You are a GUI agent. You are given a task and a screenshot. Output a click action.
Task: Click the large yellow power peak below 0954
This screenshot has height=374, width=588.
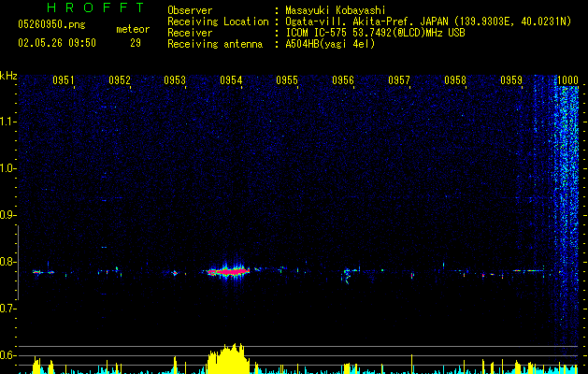(228, 359)
